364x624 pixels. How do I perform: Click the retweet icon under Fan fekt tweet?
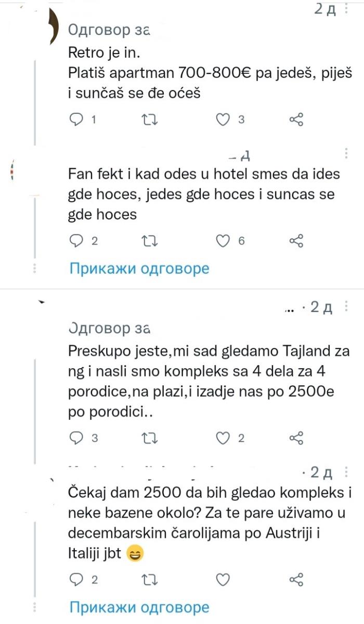150,240
